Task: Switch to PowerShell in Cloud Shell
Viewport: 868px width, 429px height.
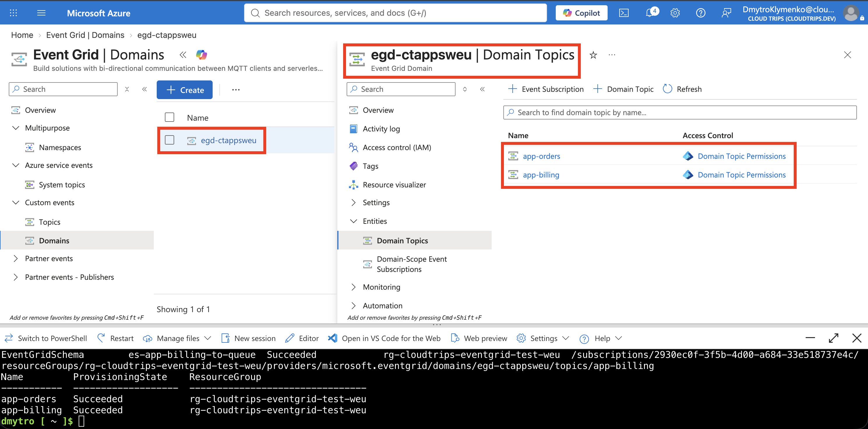Action: click(x=45, y=338)
